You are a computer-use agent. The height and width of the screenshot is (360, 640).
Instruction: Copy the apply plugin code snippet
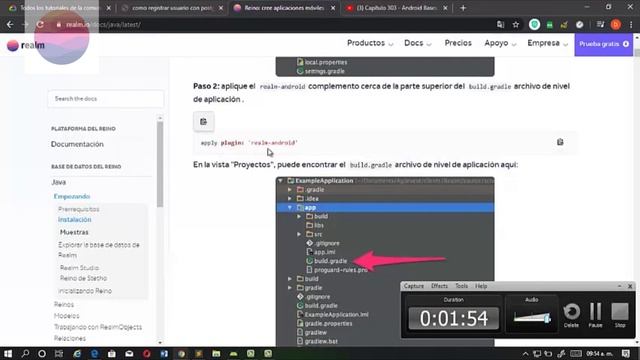(x=560, y=142)
